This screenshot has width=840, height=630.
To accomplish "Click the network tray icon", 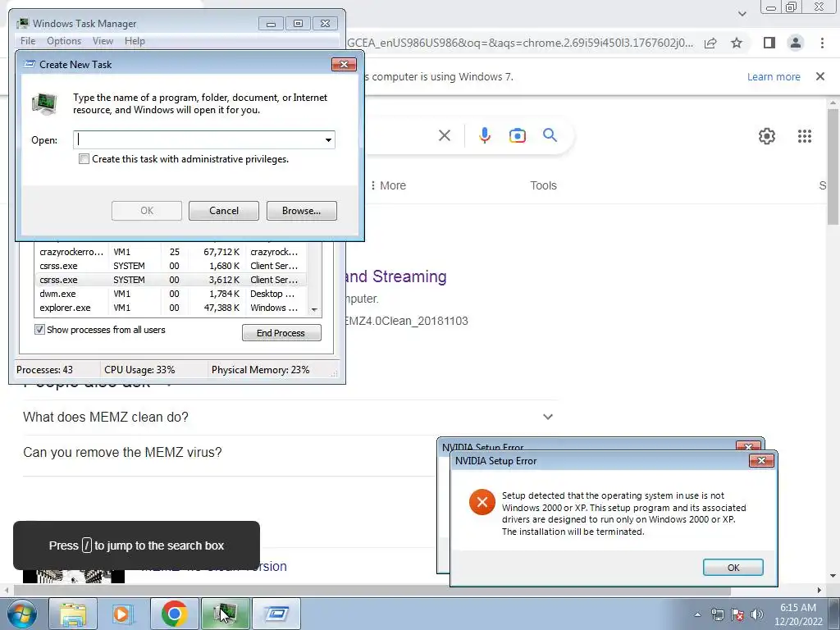I will [x=717, y=614].
